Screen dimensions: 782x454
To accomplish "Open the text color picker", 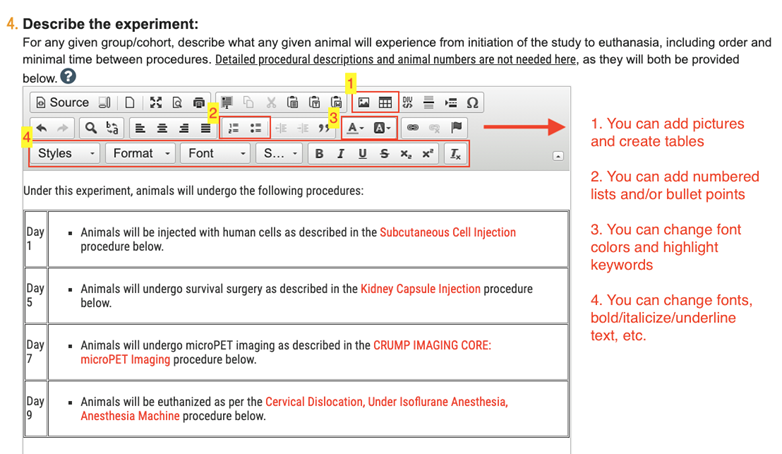I will (x=356, y=128).
